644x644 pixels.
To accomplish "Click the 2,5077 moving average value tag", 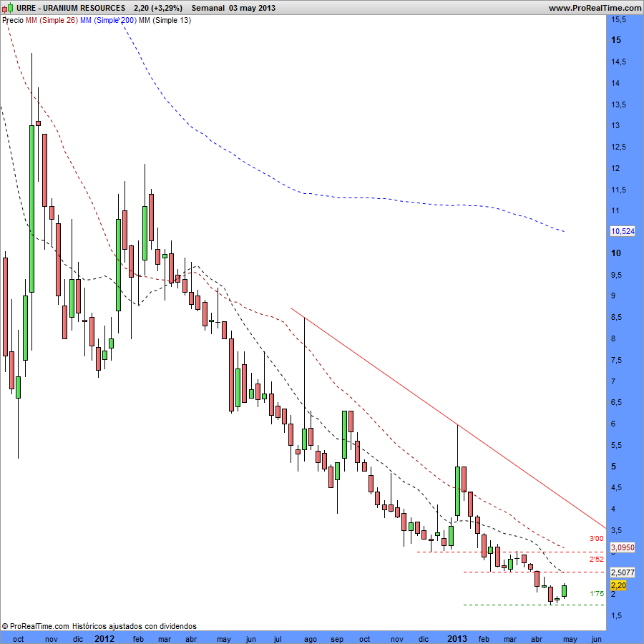I will (623, 572).
